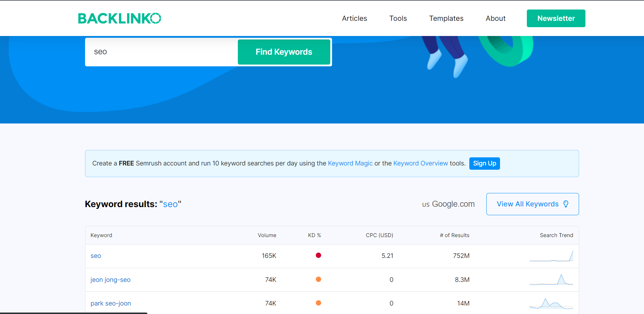Screen dimensions: 644x314
Task: Click the search trend chart for seo
Action: [x=551, y=256]
